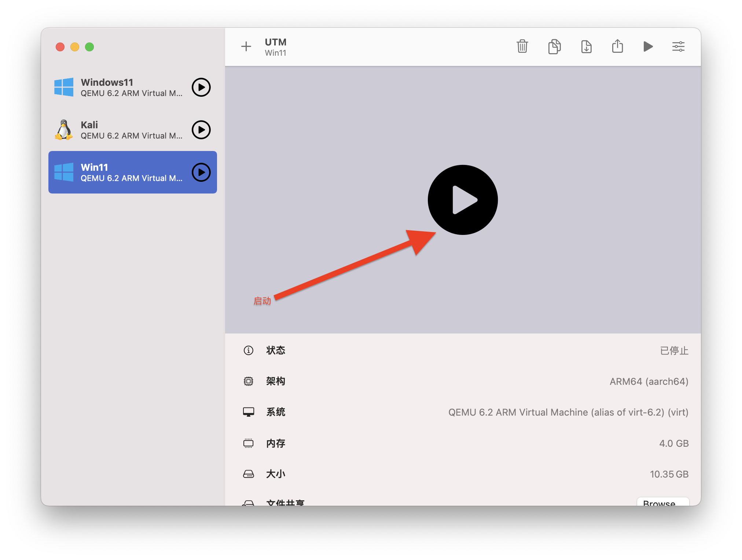Click the architecture CPU icon beside 架构
Viewport: 742px width, 560px height.
click(x=249, y=381)
